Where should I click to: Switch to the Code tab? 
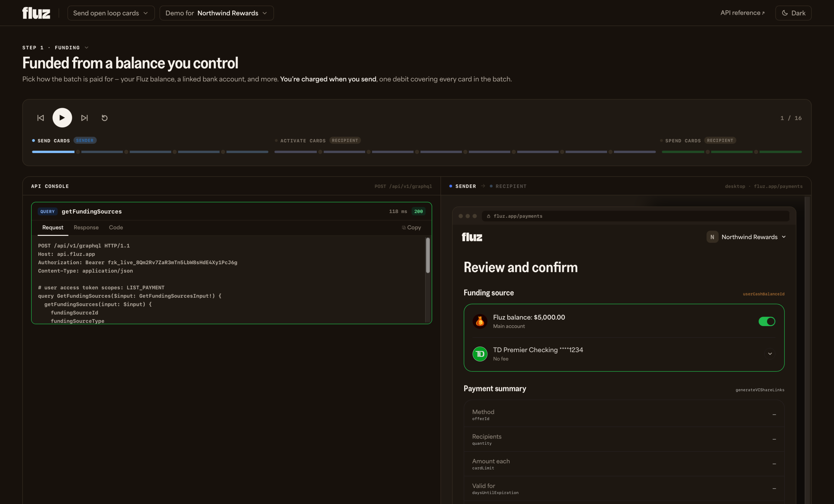tap(116, 227)
